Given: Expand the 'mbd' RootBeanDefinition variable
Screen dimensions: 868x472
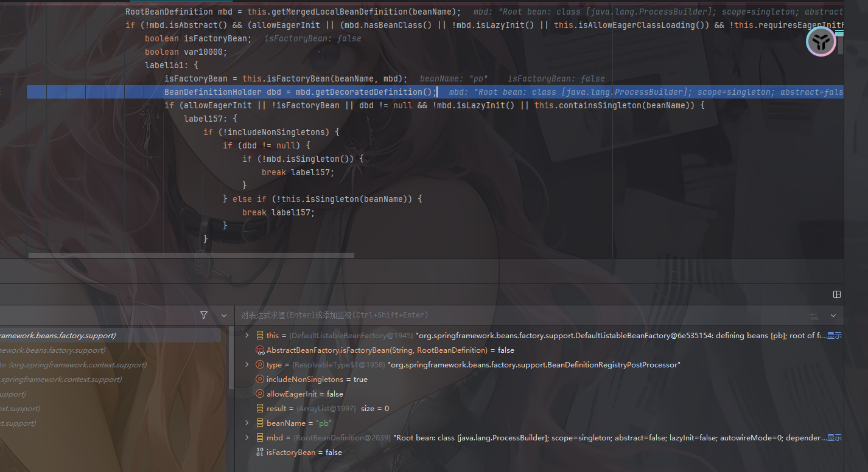Looking at the screenshot, I should pyautogui.click(x=247, y=438).
